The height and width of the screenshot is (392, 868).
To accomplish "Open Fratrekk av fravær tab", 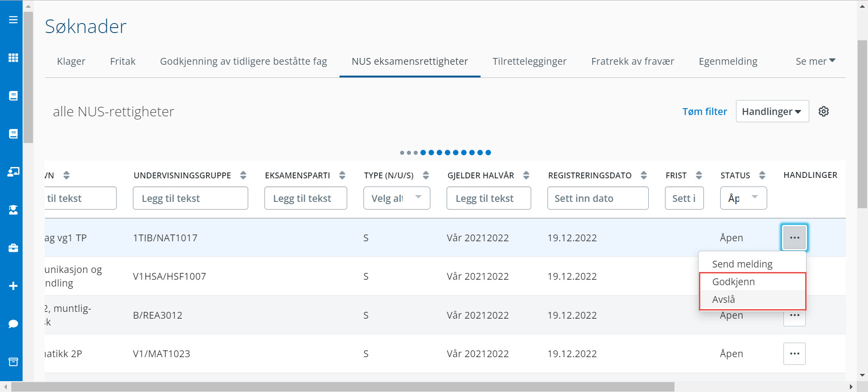I will (x=632, y=62).
